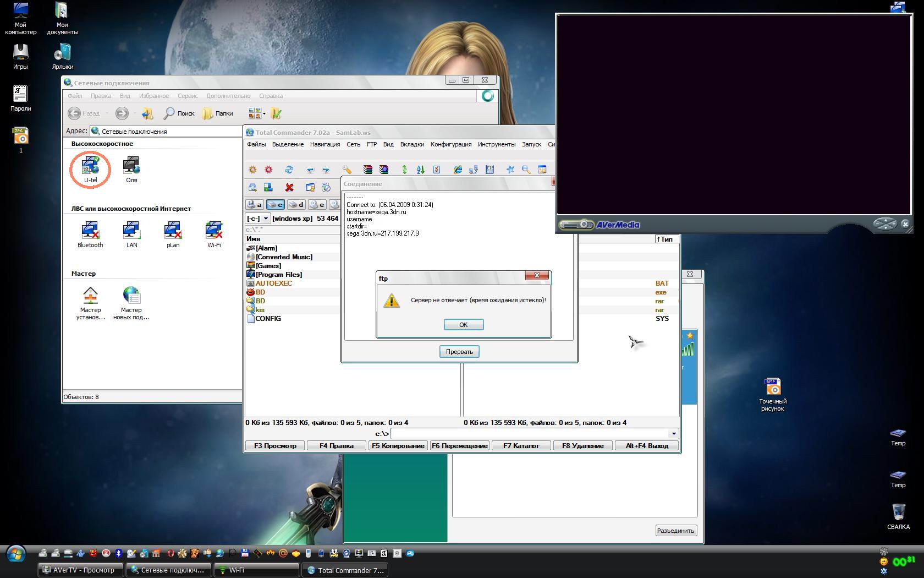Open the СВАЛКА recycle bin desktop icon

pos(898,516)
